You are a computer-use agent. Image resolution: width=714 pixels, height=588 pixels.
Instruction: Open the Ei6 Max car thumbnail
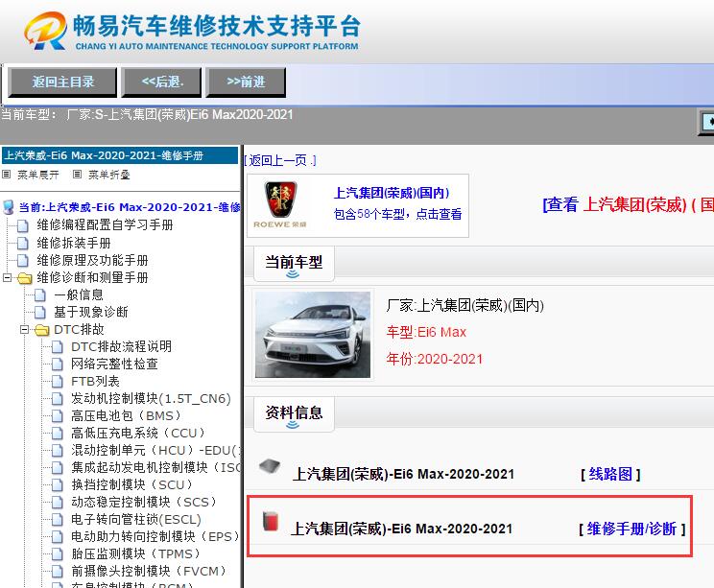[x=313, y=335]
